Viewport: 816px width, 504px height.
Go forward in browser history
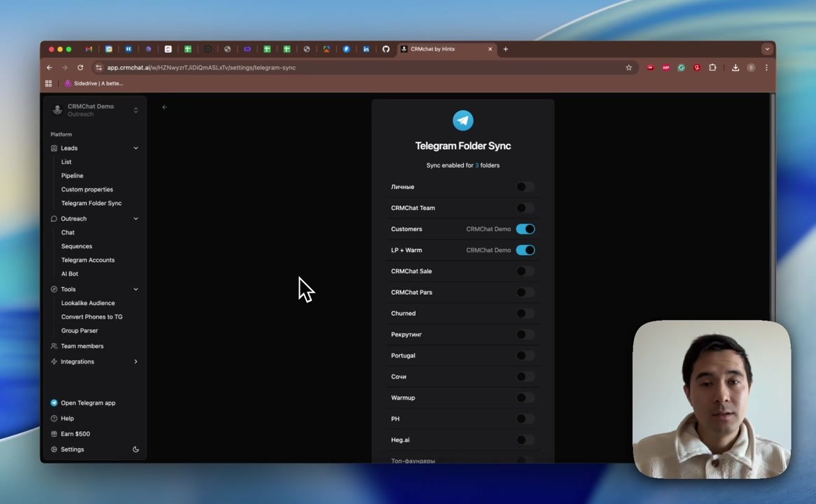tap(64, 68)
